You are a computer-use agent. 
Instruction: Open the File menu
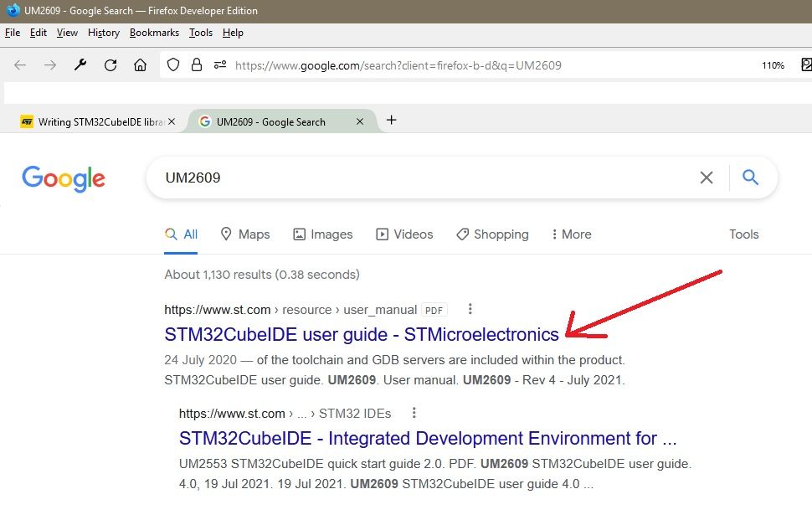tap(13, 33)
